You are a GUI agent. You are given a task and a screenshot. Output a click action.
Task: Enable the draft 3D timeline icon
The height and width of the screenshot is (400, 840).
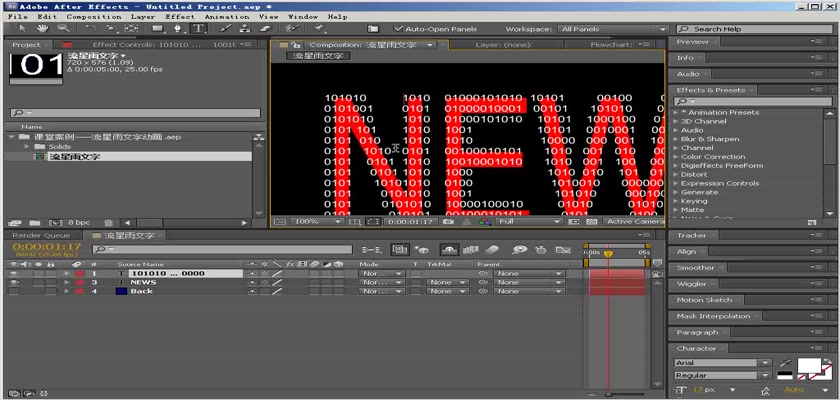tap(422, 250)
